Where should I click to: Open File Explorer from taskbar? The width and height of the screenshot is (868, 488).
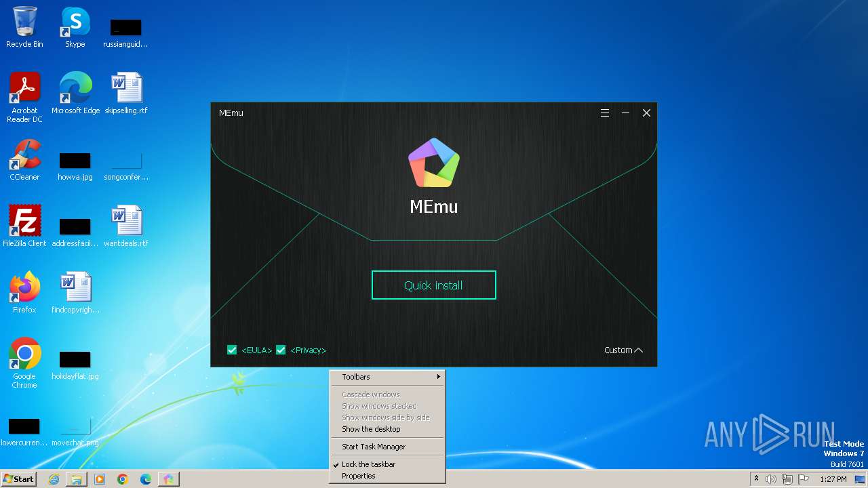click(x=77, y=479)
